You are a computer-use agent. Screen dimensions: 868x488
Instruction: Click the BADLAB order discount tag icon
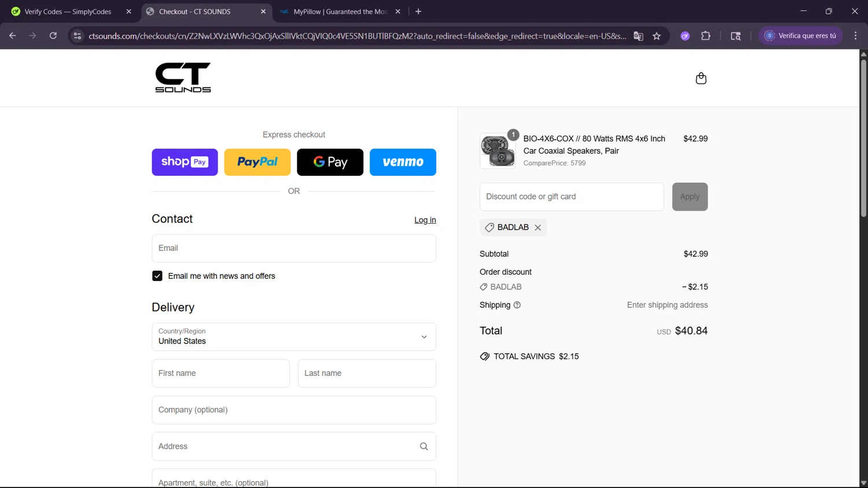[x=484, y=287]
